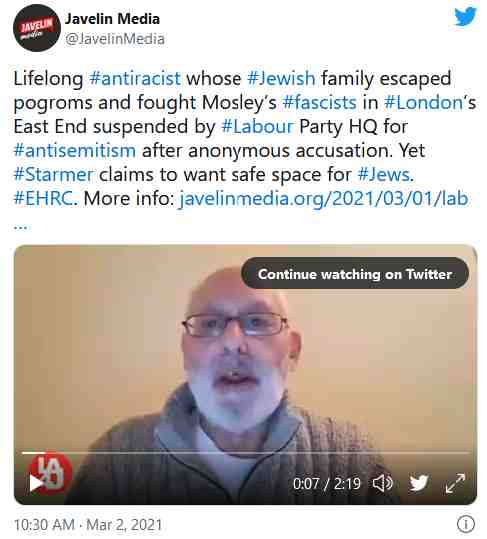The width and height of the screenshot is (487, 539).
Task: Open the #Jewish hashtag link
Action: point(281,78)
